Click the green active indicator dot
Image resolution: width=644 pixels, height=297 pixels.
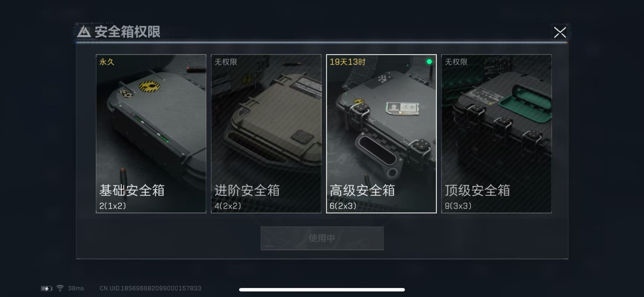[x=429, y=62]
